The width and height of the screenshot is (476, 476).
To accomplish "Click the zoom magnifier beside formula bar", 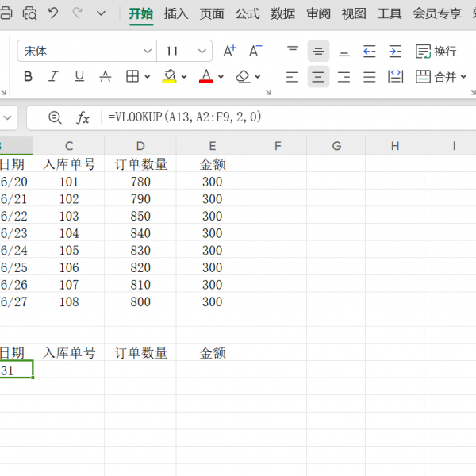I will click(x=55, y=117).
